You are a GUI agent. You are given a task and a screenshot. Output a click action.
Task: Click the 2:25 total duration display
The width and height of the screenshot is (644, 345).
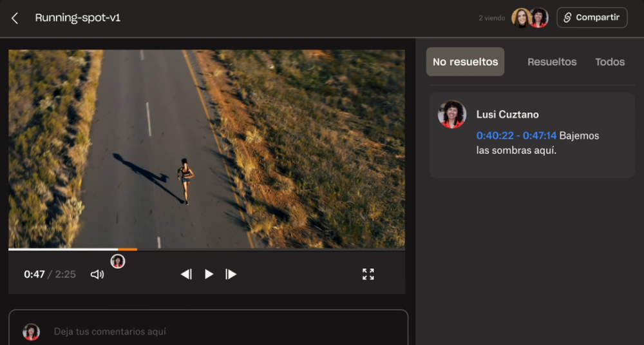pyautogui.click(x=65, y=274)
